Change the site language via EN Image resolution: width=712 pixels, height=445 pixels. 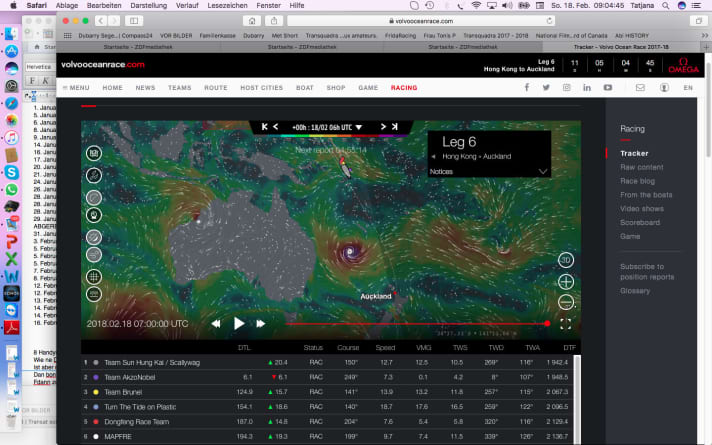pyautogui.click(x=688, y=88)
